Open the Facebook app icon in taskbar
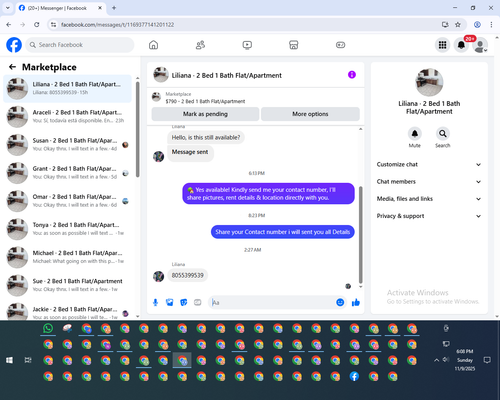Viewport: 500px width, 400px height. (x=354, y=376)
